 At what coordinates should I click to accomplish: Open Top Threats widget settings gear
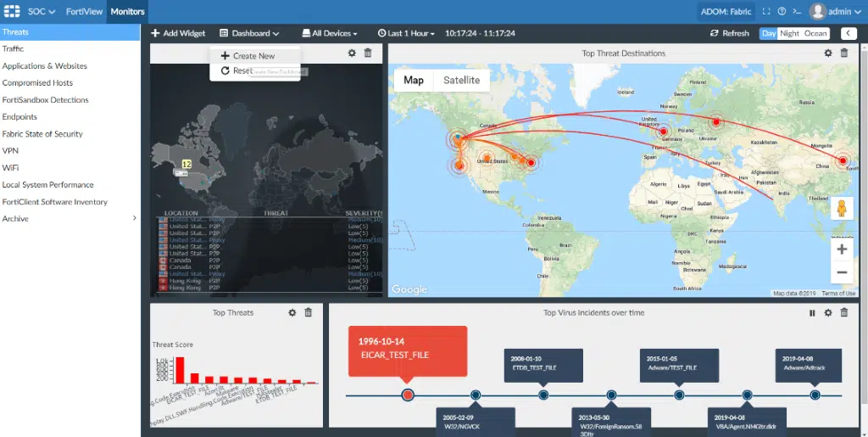point(292,313)
